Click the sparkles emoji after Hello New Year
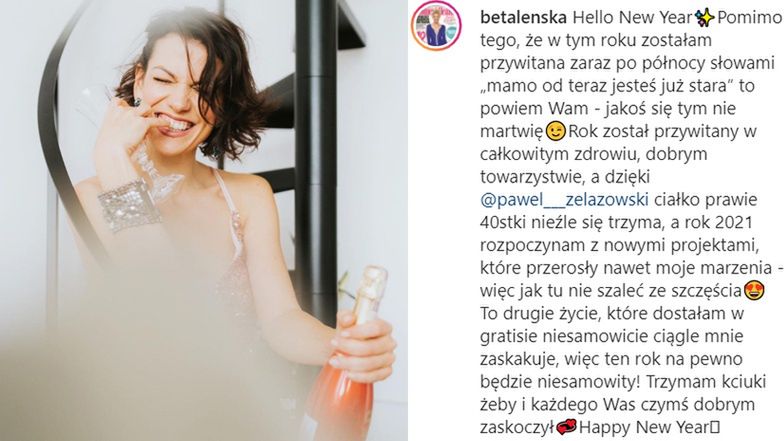 (x=706, y=18)
